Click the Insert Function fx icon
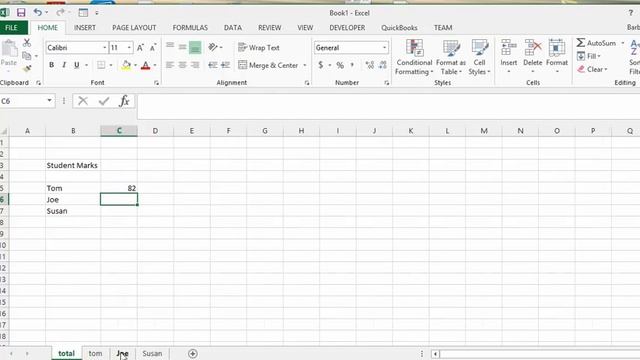 (124, 101)
